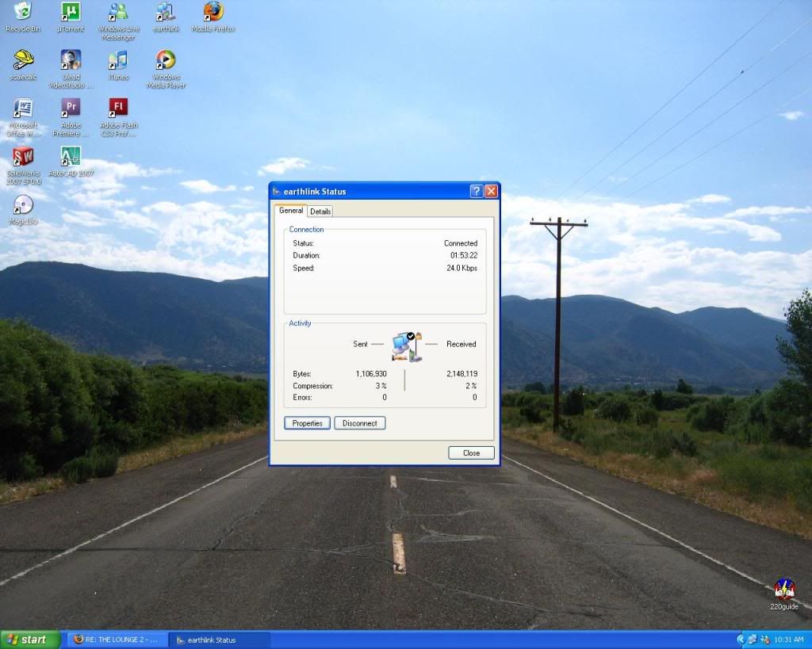The height and width of the screenshot is (649, 812).
Task: Open the Recycle Bin desktop icon
Action: [x=23, y=13]
